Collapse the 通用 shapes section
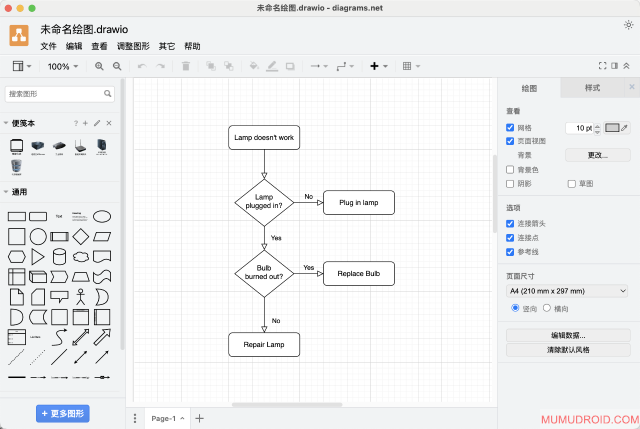This screenshot has height=429, width=640. coord(20,192)
